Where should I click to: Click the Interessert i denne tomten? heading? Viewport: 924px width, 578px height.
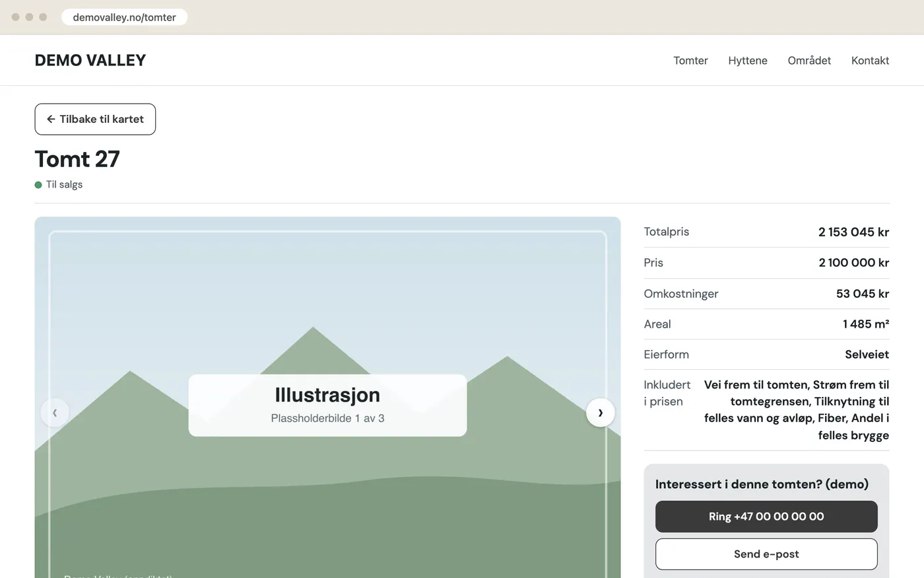[762, 484]
